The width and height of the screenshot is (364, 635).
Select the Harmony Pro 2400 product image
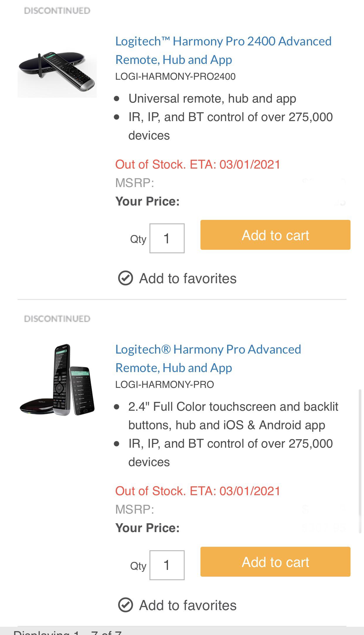57,70
